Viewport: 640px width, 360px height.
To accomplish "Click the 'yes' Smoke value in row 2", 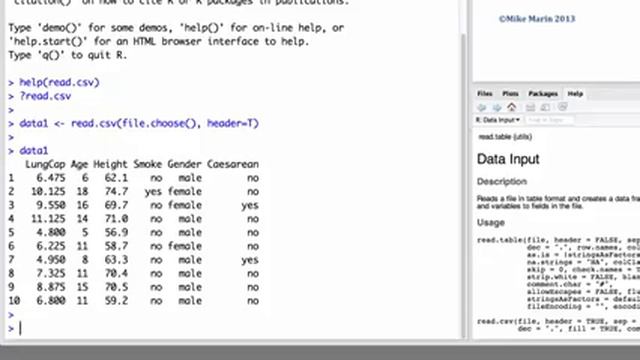I will pyautogui.click(x=153, y=192).
